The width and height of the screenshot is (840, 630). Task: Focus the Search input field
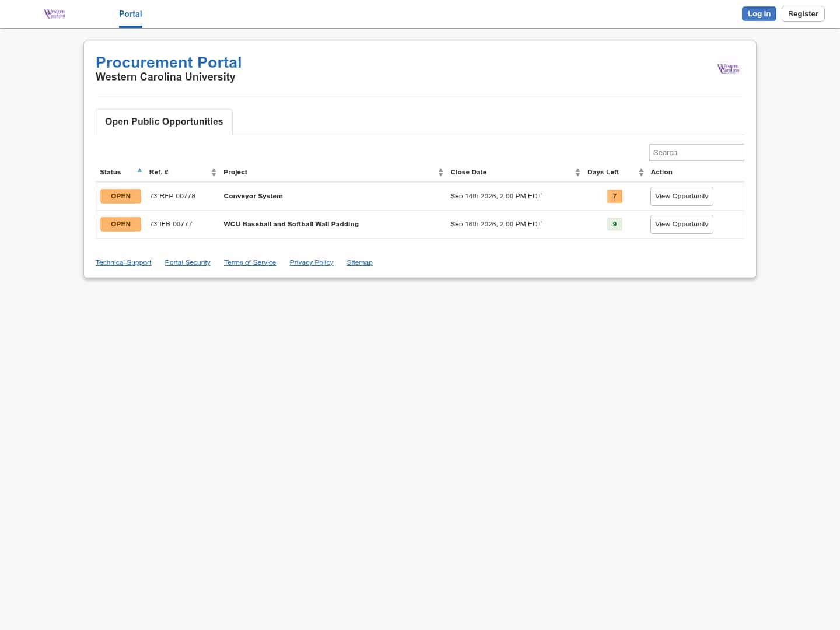(696, 153)
